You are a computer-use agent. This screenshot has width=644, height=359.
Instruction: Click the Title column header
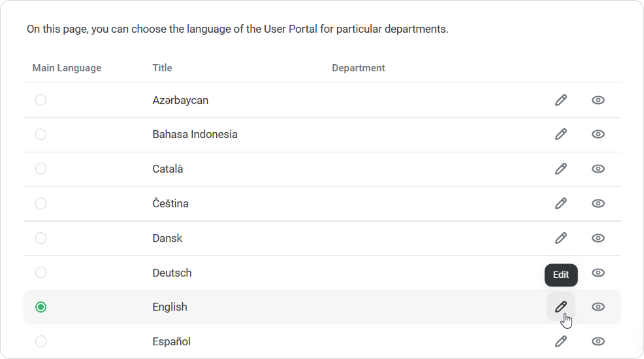[162, 68]
